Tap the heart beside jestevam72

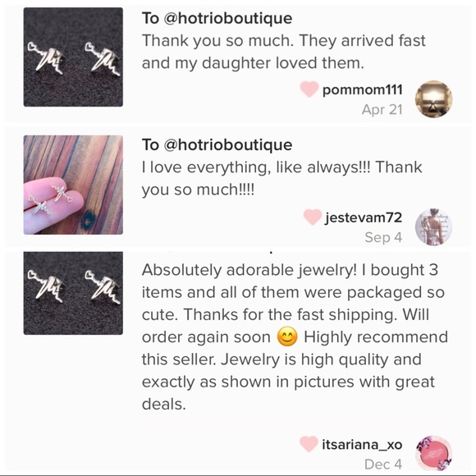pyautogui.click(x=313, y=217)
